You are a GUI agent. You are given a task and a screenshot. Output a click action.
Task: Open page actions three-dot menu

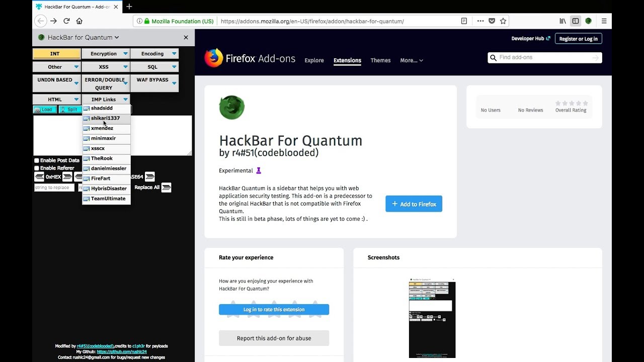point(480,21)
